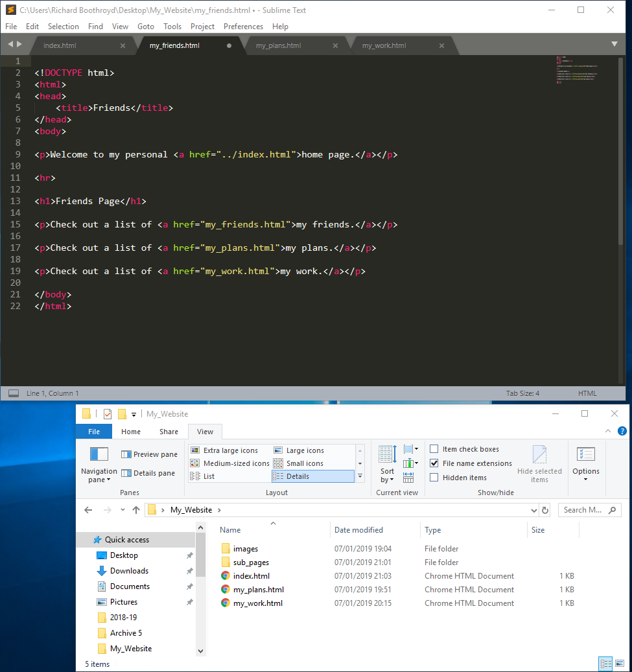Open the Project menu

(202, 27)
